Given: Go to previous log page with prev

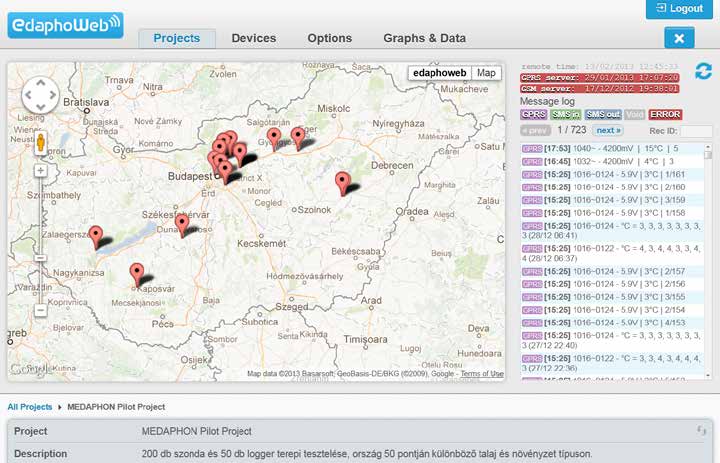Looking at the screenshot, I should (x=535, y=131).
